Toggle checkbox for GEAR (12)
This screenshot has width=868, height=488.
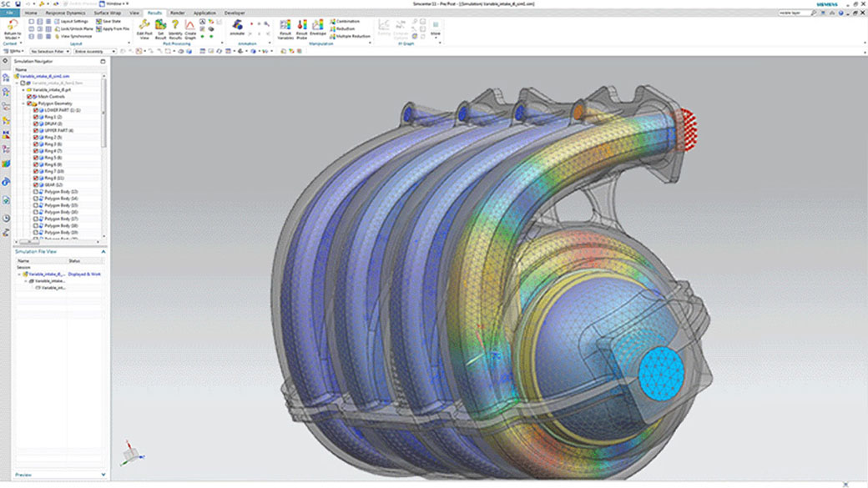coord(36,185)
